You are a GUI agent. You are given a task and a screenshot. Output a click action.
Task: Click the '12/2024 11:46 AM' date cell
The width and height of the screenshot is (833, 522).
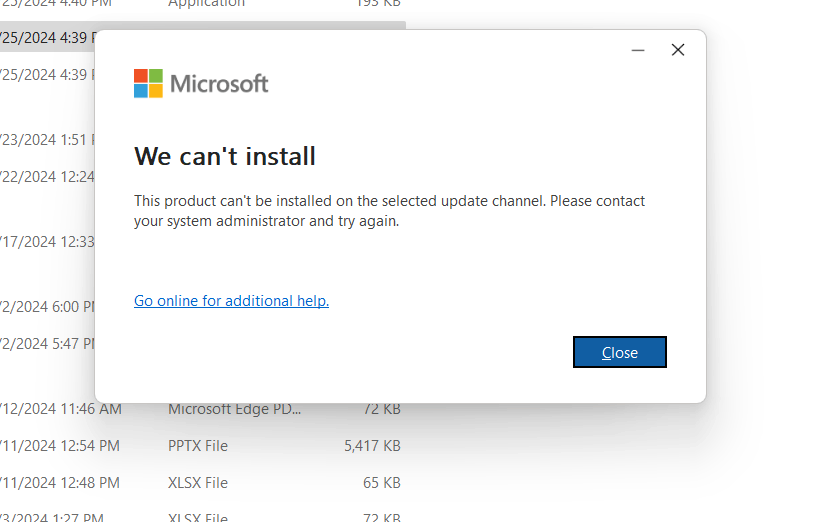point(61,409)
